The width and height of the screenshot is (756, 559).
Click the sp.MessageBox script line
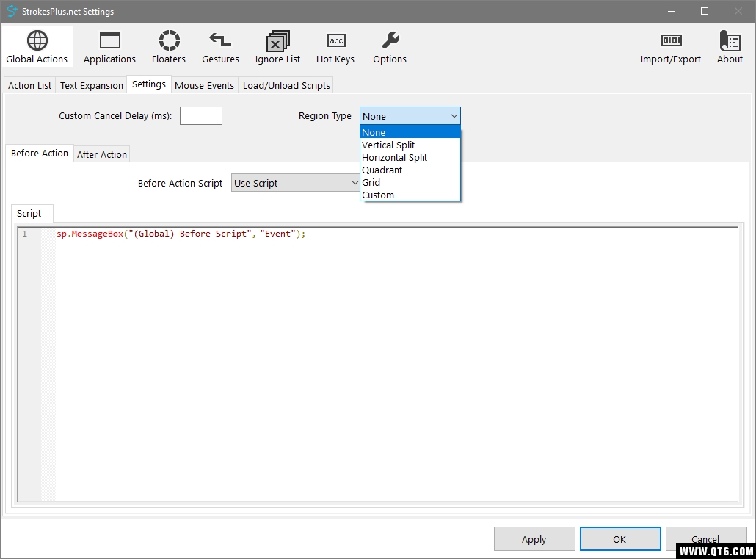(x=181, y=234)
